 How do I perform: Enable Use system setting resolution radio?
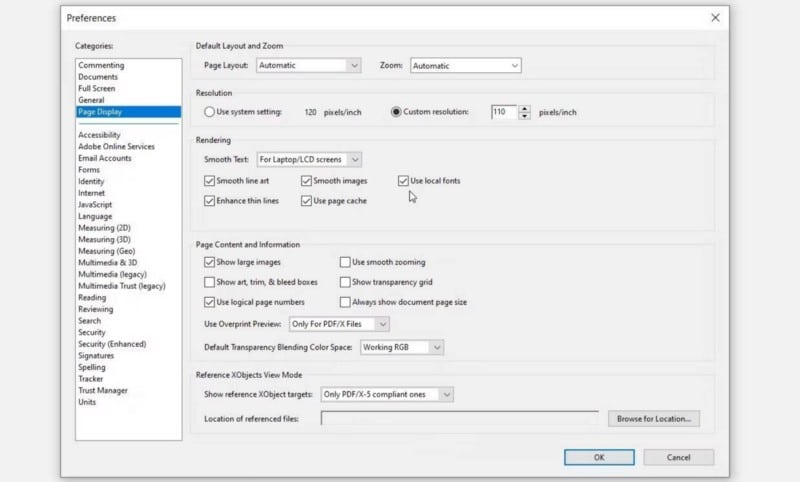209,112
